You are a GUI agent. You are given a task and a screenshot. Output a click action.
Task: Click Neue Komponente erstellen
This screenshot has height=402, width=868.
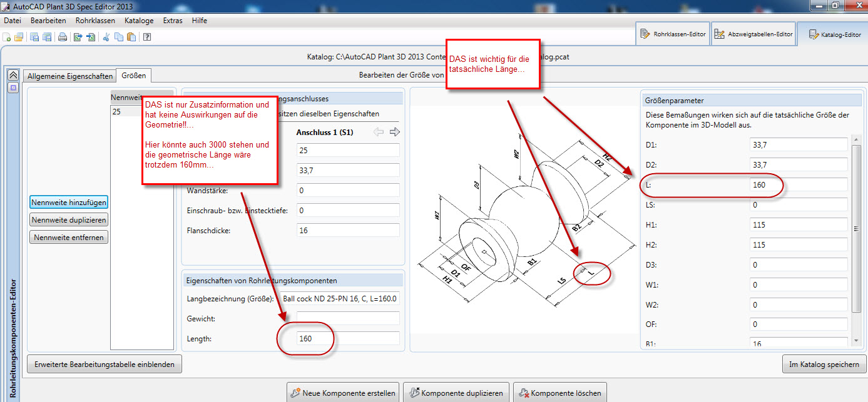coord(343,393)
